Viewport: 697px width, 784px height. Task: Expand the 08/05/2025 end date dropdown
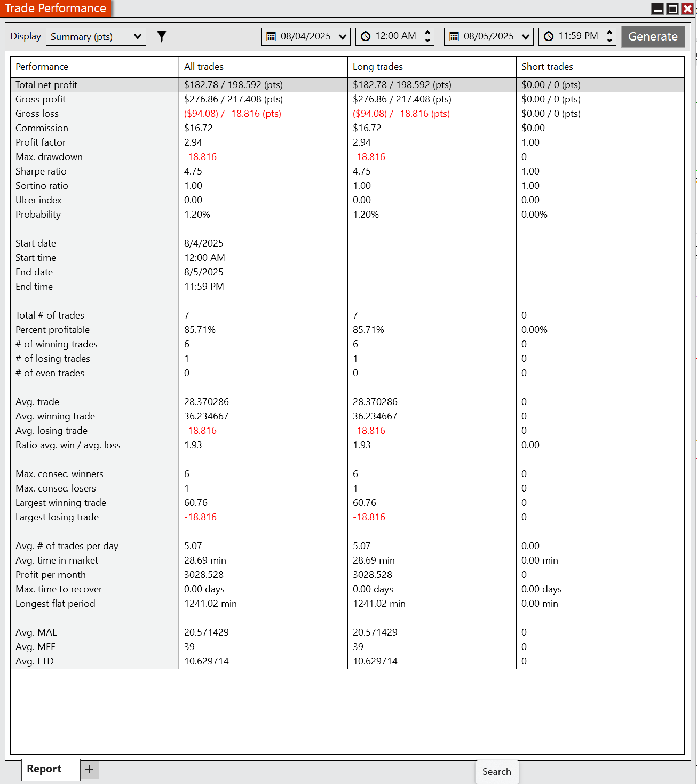pyautogui.click(x=526, y=37)
